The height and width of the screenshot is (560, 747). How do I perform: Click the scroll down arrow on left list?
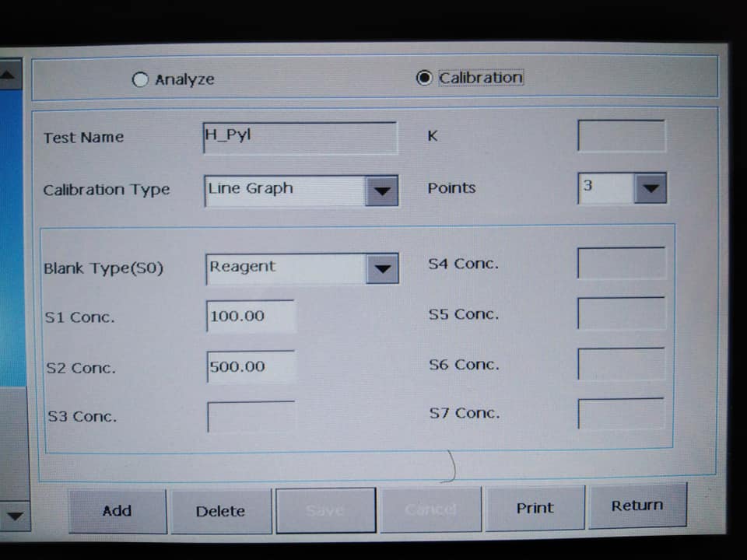tap(14, 516)
